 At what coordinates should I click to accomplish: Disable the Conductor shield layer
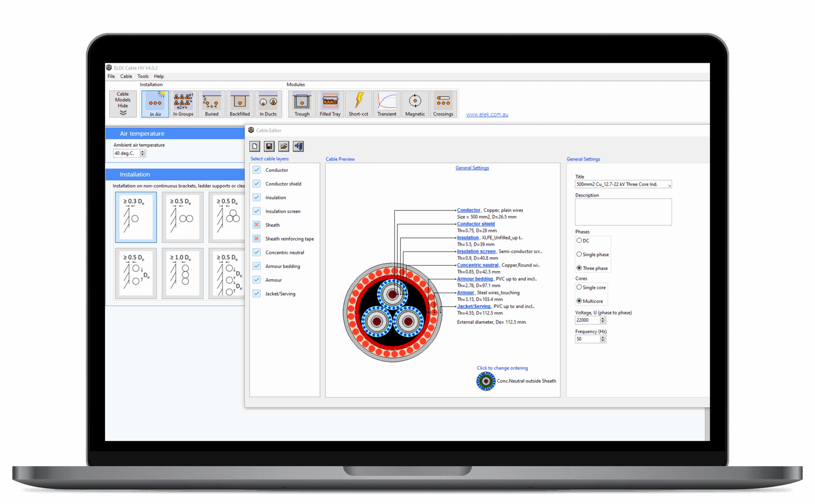[256, 183]
